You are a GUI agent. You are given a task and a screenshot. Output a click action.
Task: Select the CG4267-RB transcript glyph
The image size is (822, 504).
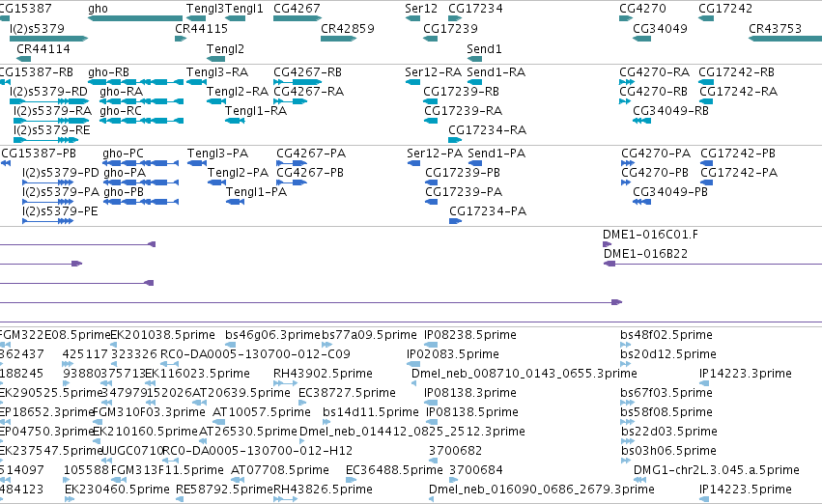298,82
